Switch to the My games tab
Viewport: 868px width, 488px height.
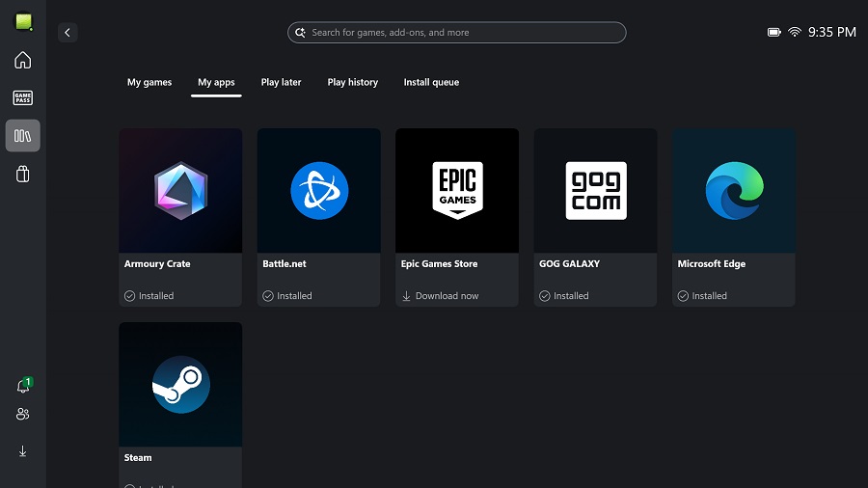(x=149, y=83)
